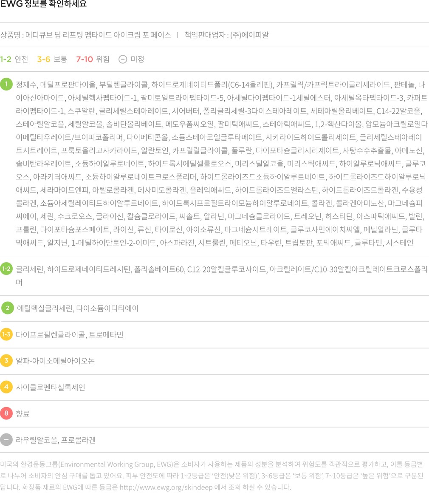Click the red '7-10 위험' legend label

93,59
